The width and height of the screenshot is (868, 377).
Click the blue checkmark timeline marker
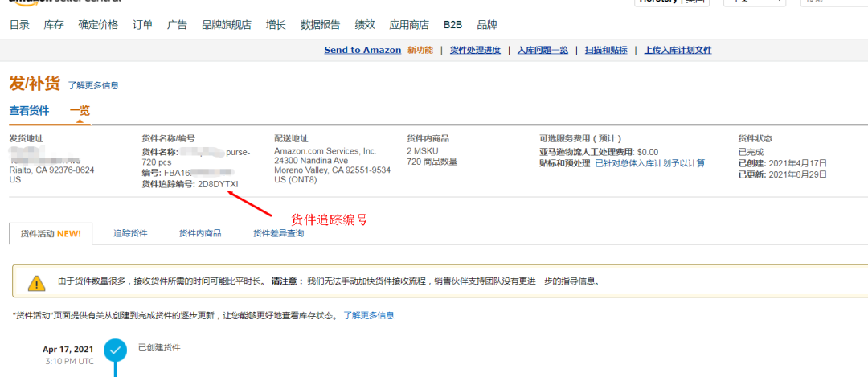(x=116, y=350)
